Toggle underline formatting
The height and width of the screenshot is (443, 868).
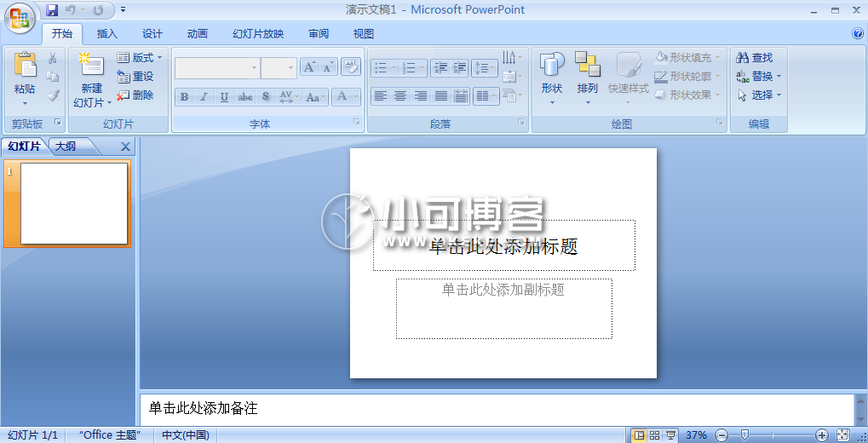(224, 97)
